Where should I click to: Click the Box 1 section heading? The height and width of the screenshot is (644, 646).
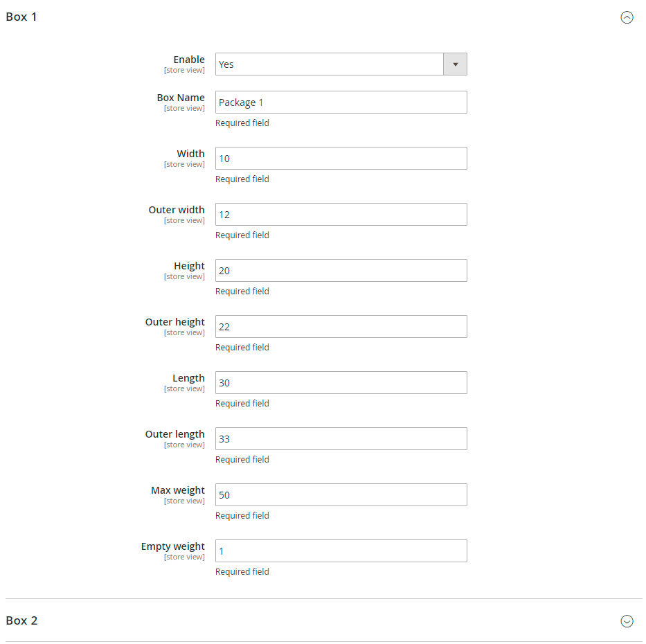click(x=21, y=17)
